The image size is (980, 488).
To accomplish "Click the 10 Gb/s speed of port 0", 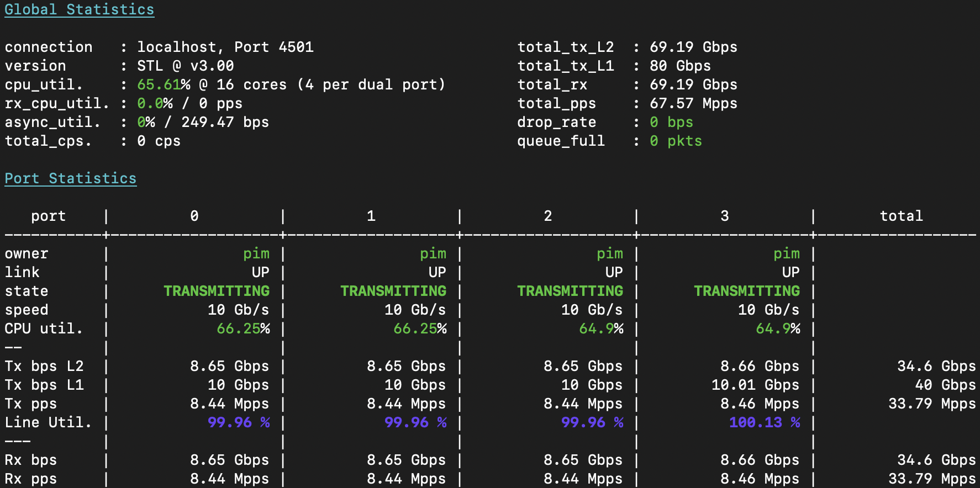I will tap(238, 310).
